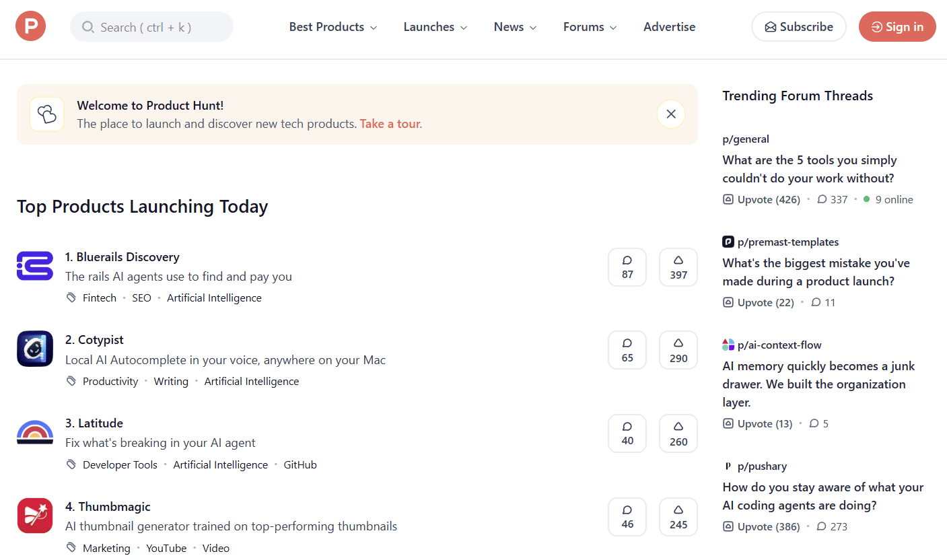The width and height of the screenshot is (947, 560).
Task: Click the Subscribe button
Action: [798, 27]
